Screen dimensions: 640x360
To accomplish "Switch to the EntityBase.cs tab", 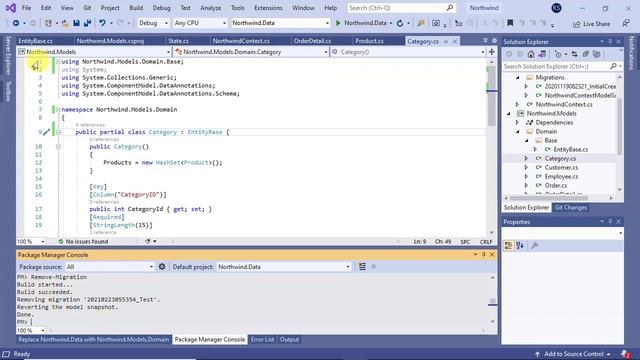I will [36, 41].
